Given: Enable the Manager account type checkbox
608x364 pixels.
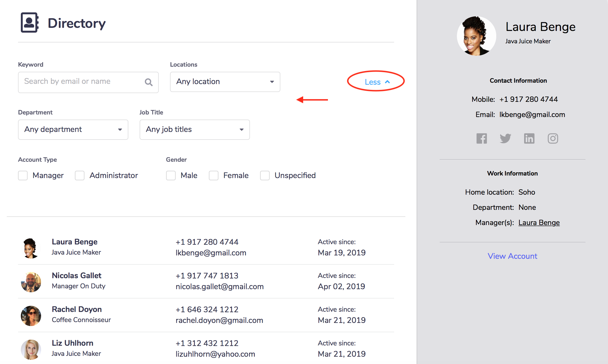Looking at the screenshot, I should click(23, 176).
